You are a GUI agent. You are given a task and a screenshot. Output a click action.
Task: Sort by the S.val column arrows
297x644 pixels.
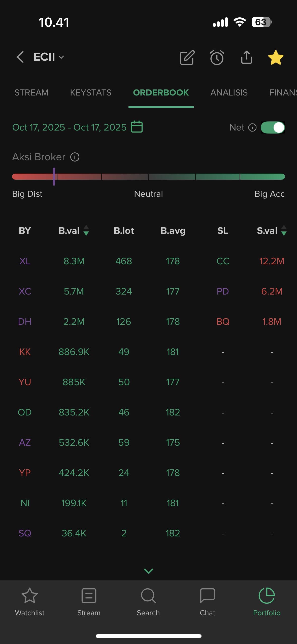[284, 231]
